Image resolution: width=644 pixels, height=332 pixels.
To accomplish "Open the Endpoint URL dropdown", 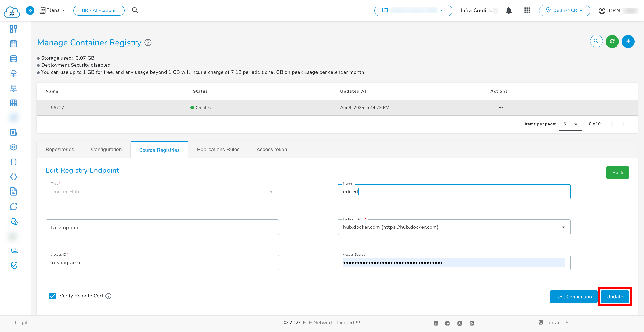I will (x=563, y=227).
